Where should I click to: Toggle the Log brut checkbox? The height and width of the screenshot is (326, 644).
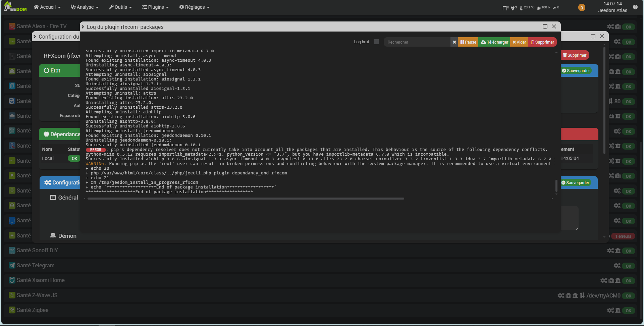pyautogui.click(x=376, y=42)
